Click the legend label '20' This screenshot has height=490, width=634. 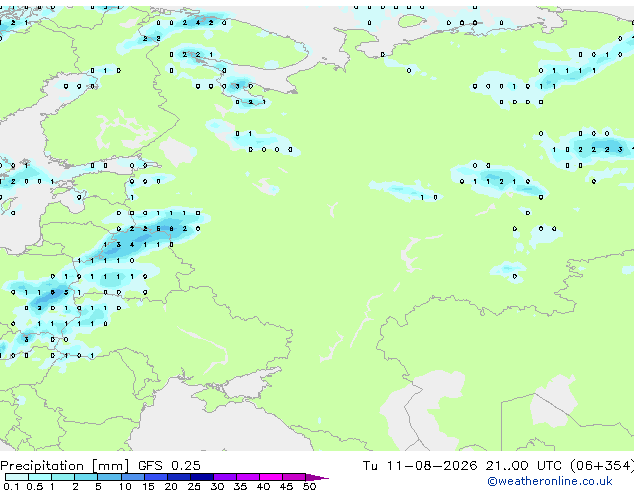tap(171, 486)
